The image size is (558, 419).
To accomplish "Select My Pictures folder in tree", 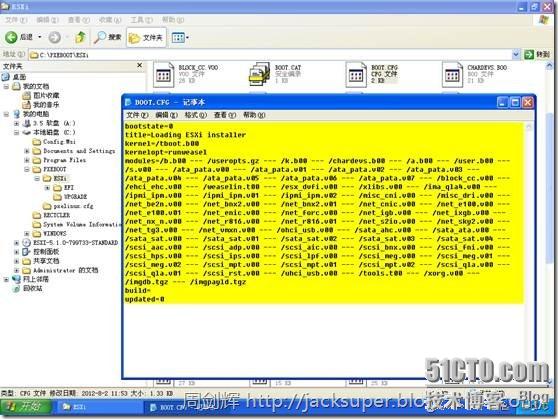I will coord(46,95).
